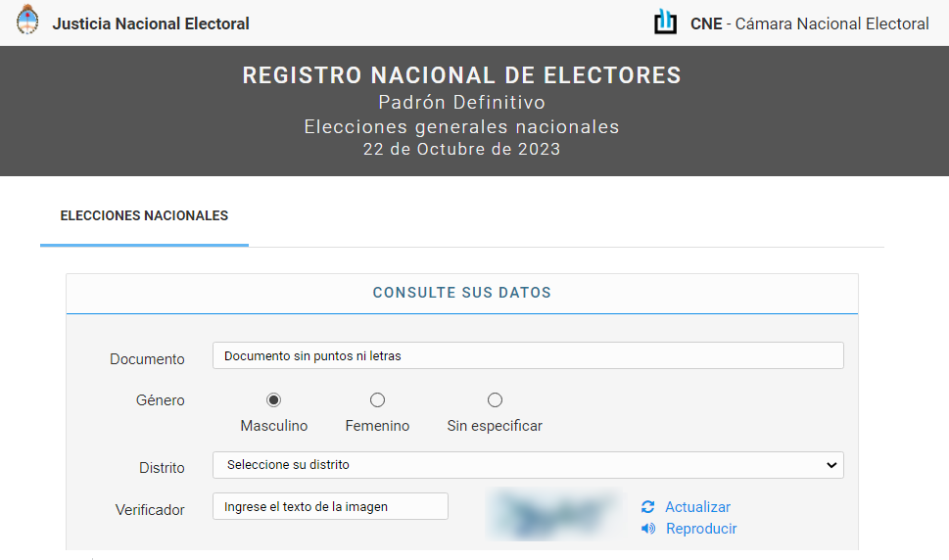The width and height of the screenshot is (949, 560).
Task: Click the chevron arrow of the district combo box
Action: coord(831,465)
